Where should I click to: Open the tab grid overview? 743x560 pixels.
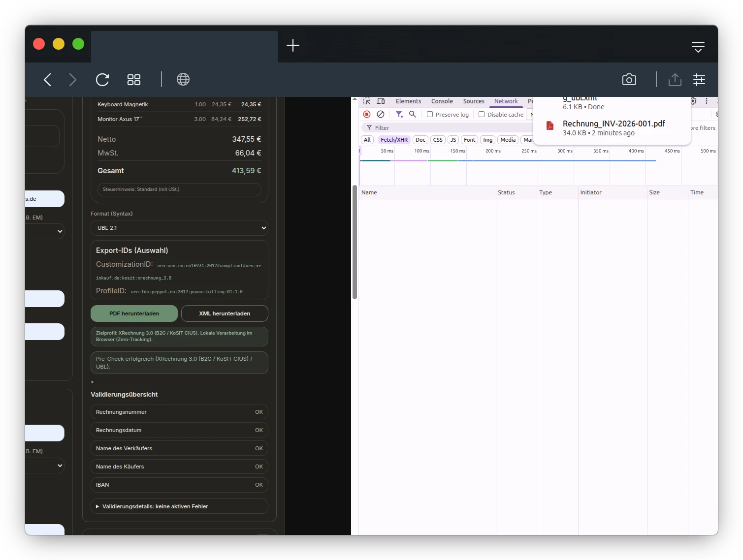134,80
